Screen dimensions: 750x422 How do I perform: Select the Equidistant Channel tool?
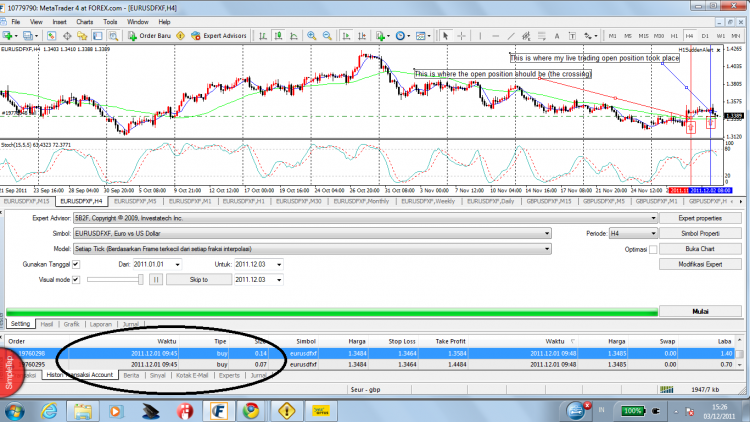coord(526,36)
